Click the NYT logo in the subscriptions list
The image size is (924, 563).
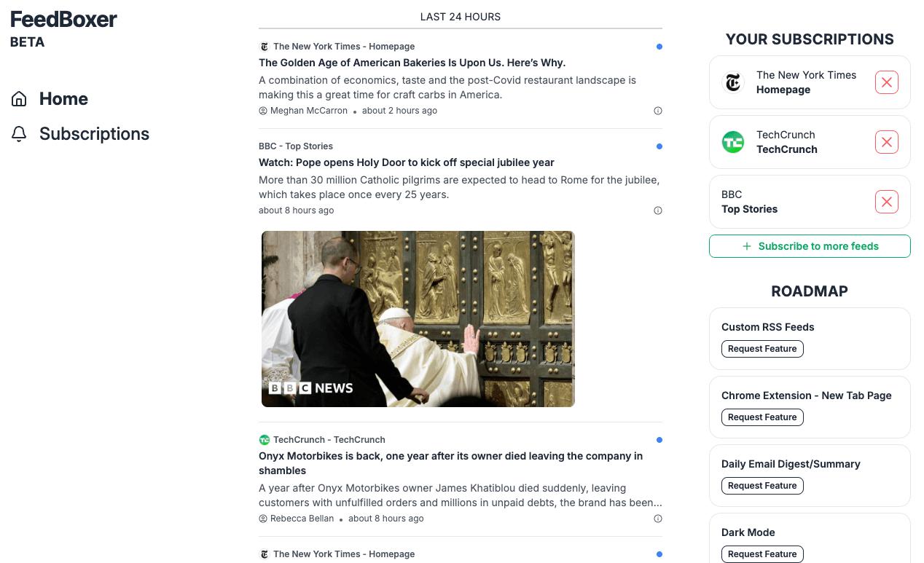[733, 82]
